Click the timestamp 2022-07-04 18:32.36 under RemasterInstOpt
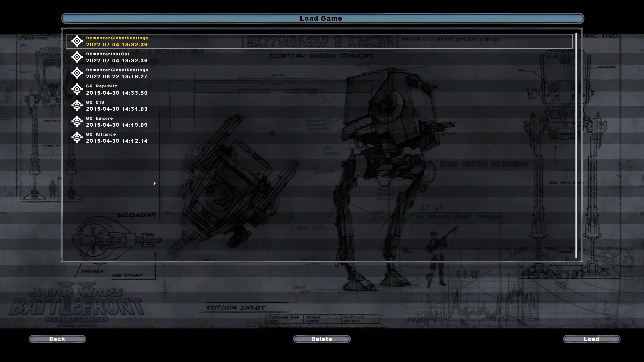The width and height of the screenshot is (644, 362). tap(117, 61)
